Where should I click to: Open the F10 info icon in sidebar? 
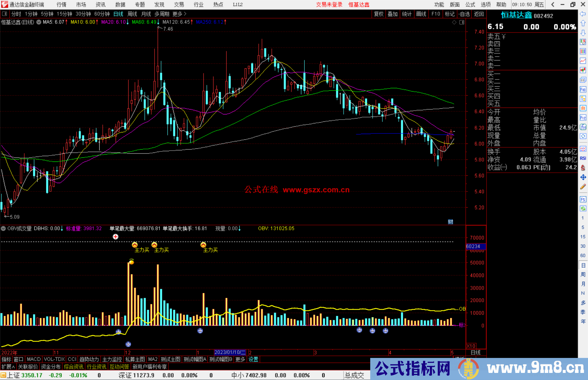pos(583,89)
